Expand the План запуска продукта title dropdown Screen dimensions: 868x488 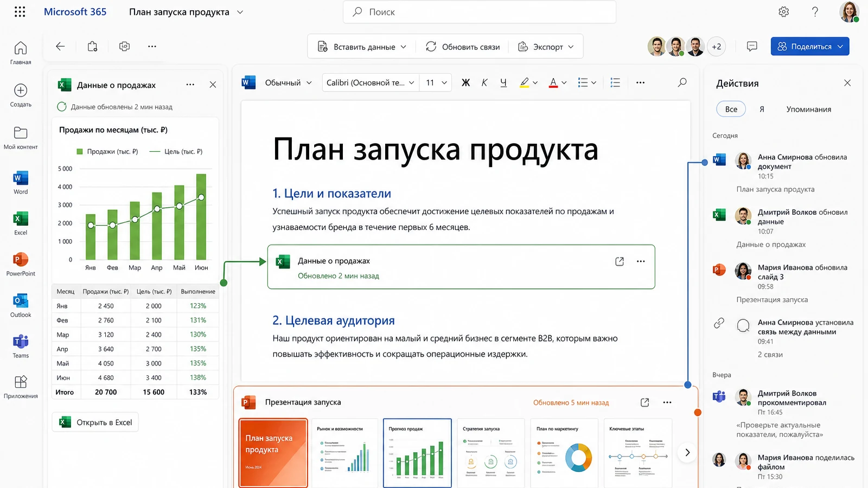pos(240,12)
